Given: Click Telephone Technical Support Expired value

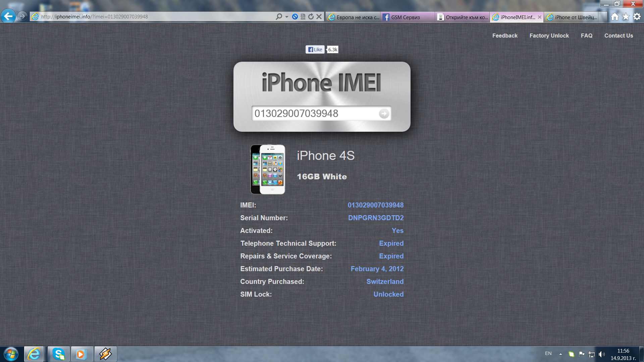Looking at the screenshot, I should 391,243.
